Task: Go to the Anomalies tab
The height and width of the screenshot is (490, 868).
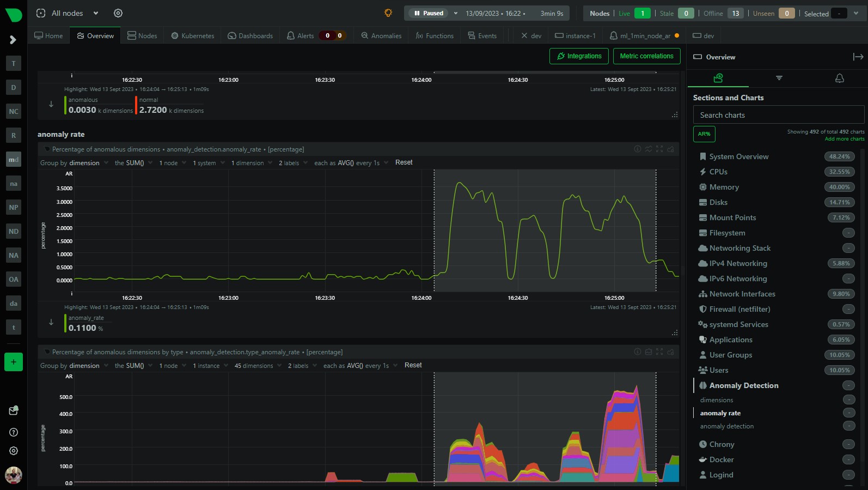Action: click(381, 36)
